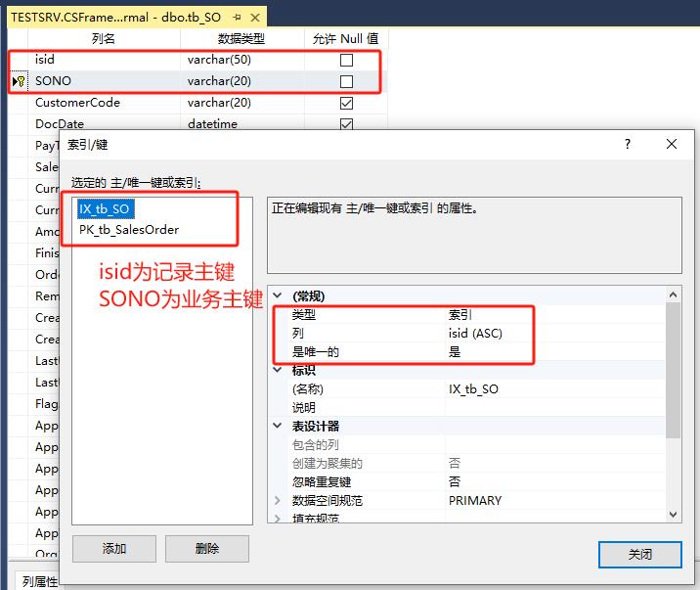Screen dimensions: 700x590
Task: Open the 列属性 tab at the bottom
Action: point(40,580)
